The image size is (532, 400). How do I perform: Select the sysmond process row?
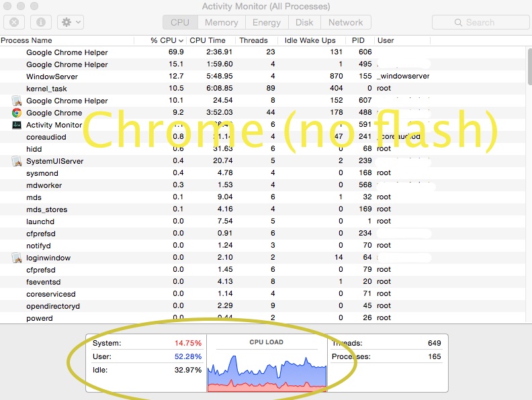(263, 173)
